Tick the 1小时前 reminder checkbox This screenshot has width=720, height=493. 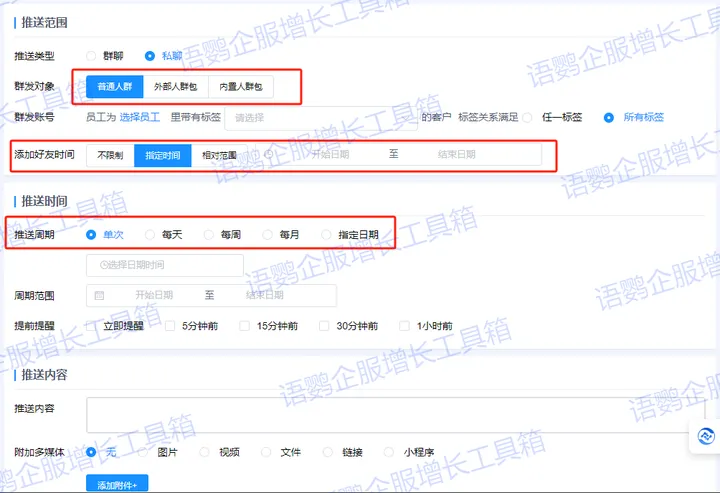pos(405,326)
